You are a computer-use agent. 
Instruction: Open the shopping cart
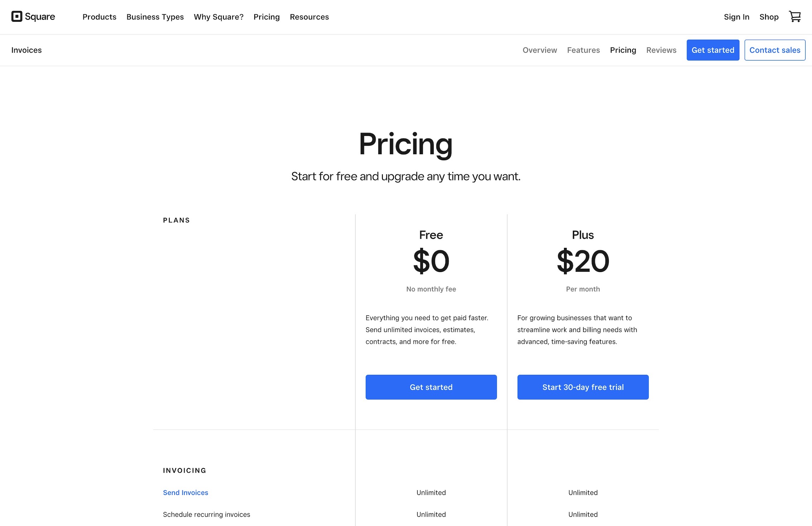pos(794,16)
